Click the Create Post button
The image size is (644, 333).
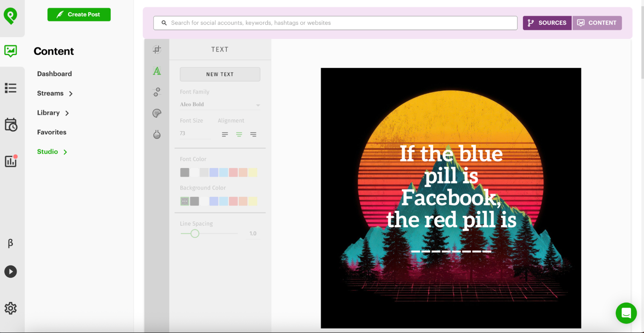[79, 15]
